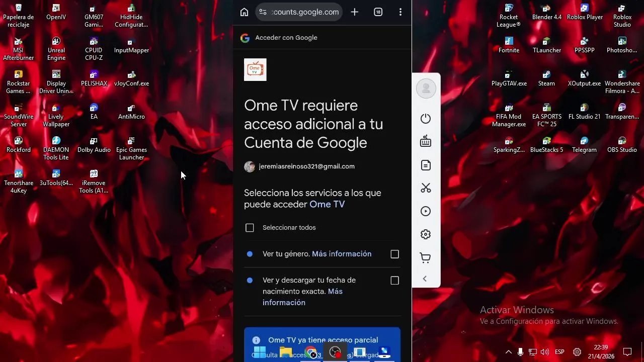The height and width of the screenshot is (362, 644).
Task: Click the jeremiasreinoso321@gmail.com account avatar
Action: tap(250, 167)
